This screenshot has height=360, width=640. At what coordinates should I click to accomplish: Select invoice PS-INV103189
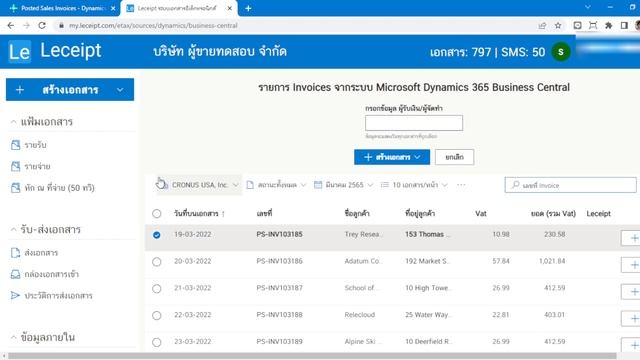(157, 342)
